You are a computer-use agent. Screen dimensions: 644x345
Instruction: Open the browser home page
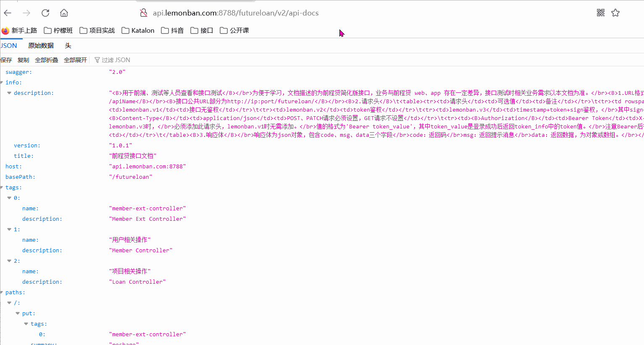point(64,13)
